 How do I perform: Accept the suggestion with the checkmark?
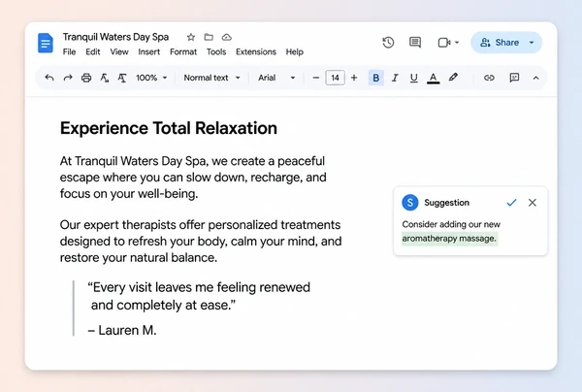(511, 203)
